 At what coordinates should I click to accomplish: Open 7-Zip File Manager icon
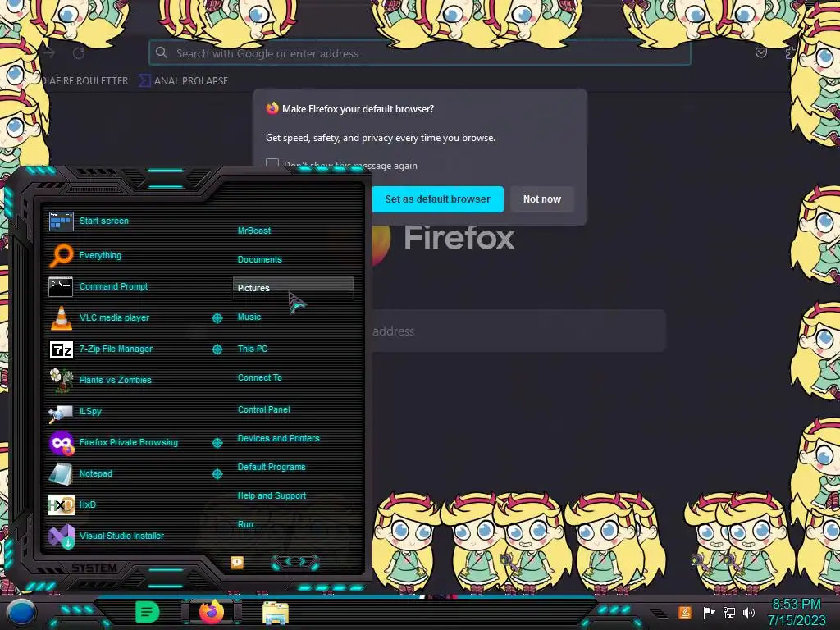(61, 349)
